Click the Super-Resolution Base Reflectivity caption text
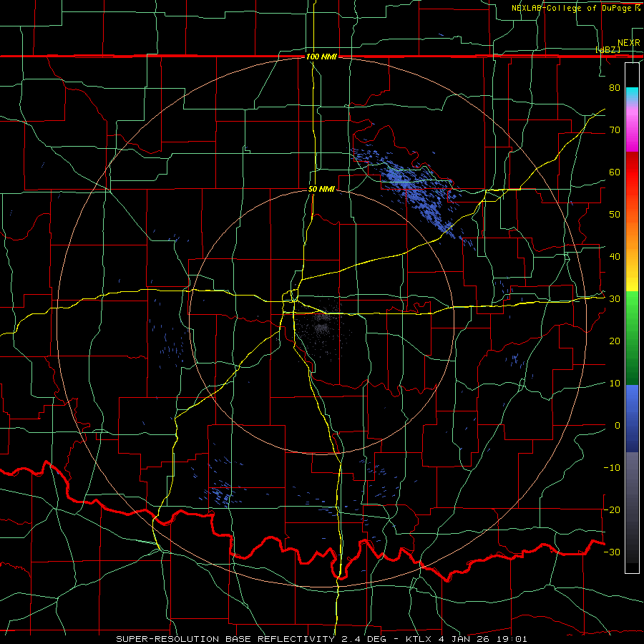The image size is (644, 644). point(321,639)
